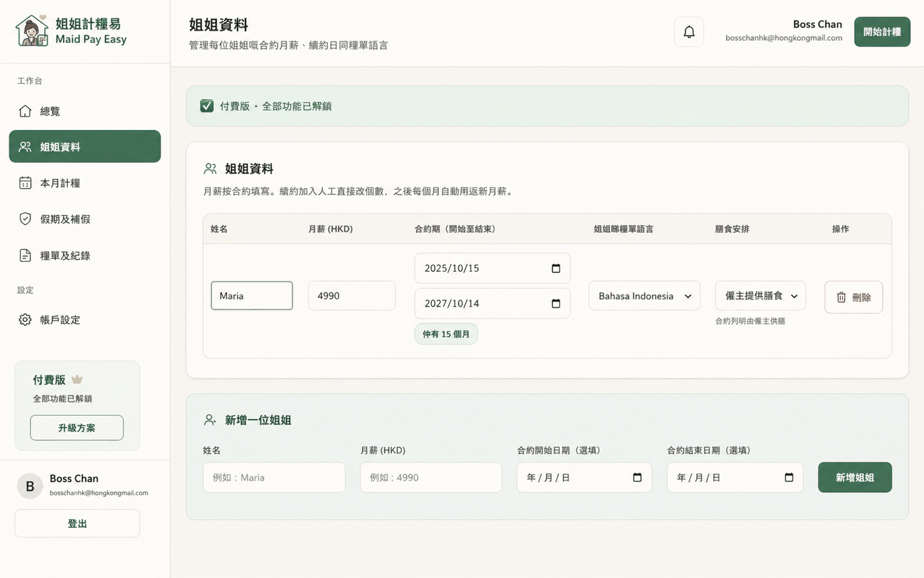Click the green check icon in paid banner
The image size is (924, 578).
click(x=207, y=106)
